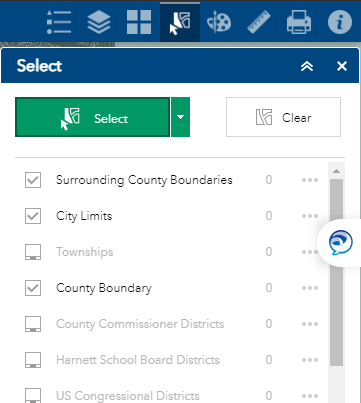Toggle County Boundary layer checkbox
The height and width of the screenshot is (403, 361).
coord(33,288)
